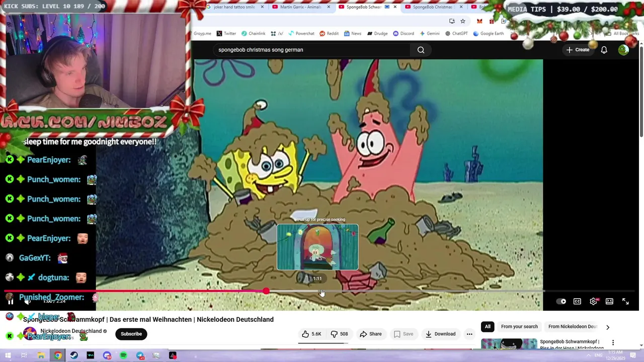644x362 pixels.
Task: Open the Chainlink bookmark
Action: 253,34
